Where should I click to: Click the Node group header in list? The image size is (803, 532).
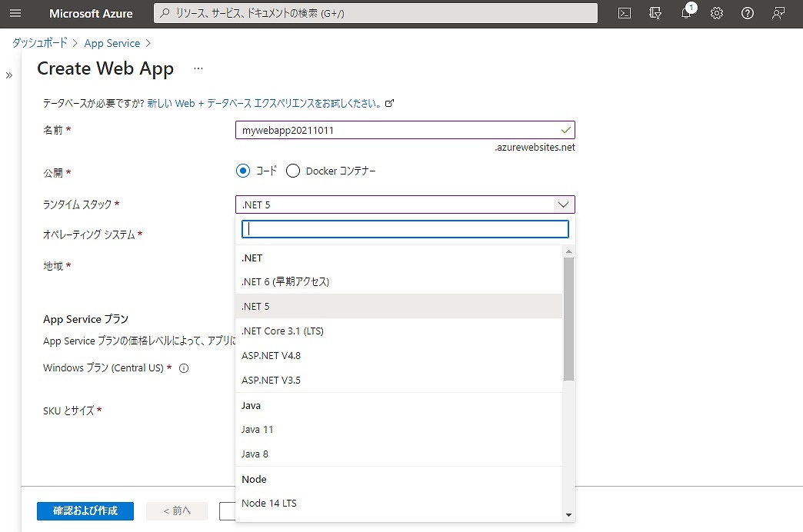[x=254, y=479]
